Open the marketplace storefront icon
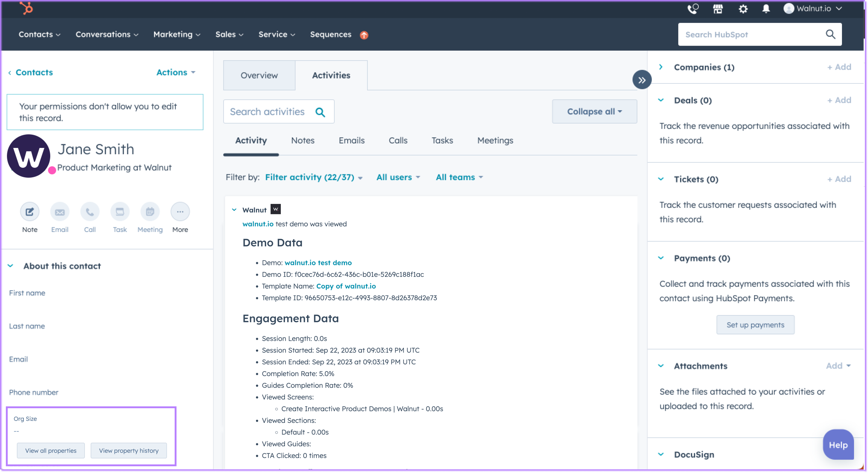Viewport: 868px width, 473px height. click(718, 9)
